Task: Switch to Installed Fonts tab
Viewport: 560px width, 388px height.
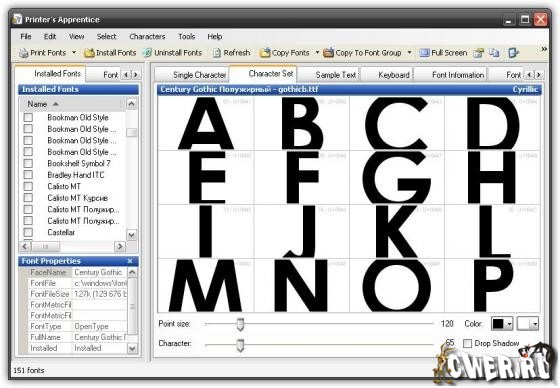Action: click(50, 74)
